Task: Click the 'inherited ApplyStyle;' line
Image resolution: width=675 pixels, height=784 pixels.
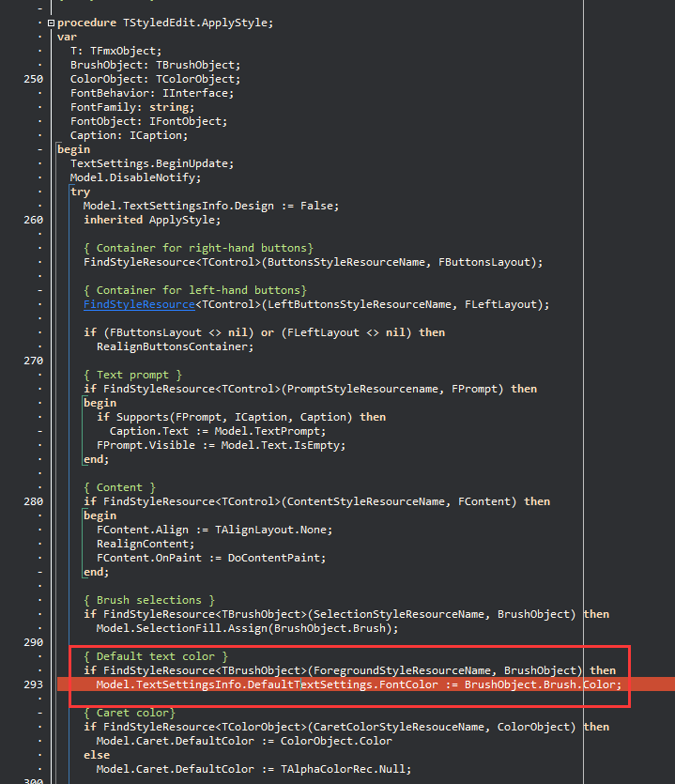Action: pos(152,220)
